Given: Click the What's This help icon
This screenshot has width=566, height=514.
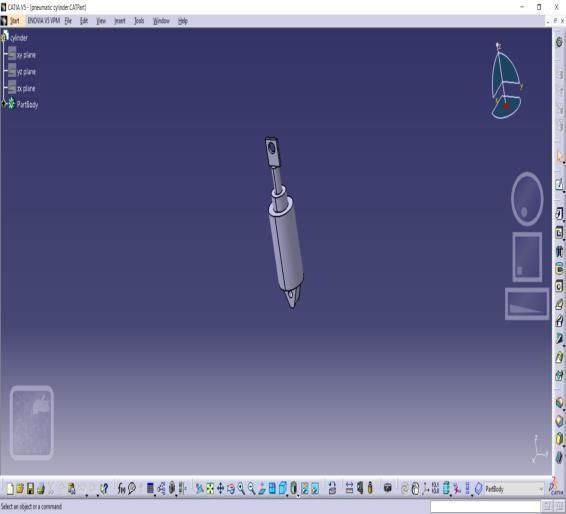Looking at the screenshot, I should pyautogui.click(x=104, y=489).
